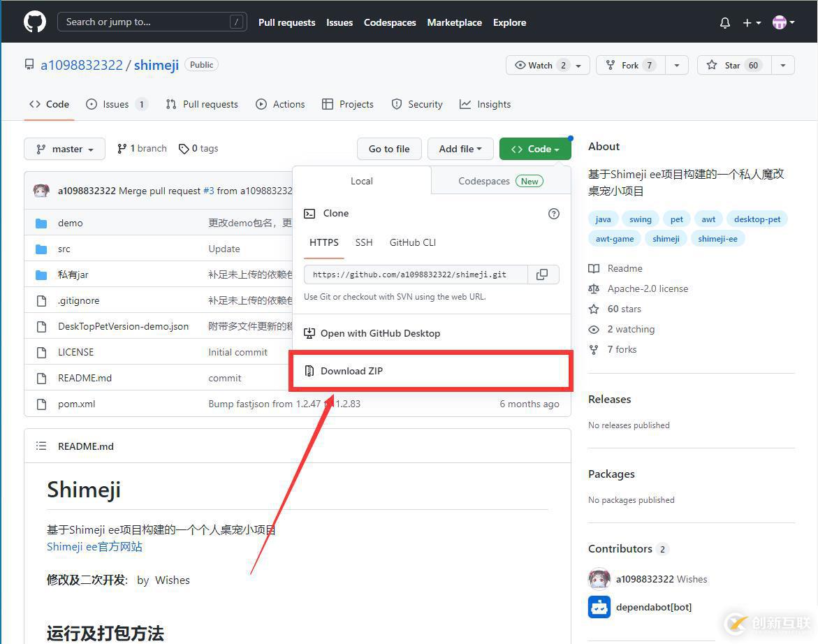Click the 7 forks fork icon
Screen dimensions: 818x644
pos(594,349)
